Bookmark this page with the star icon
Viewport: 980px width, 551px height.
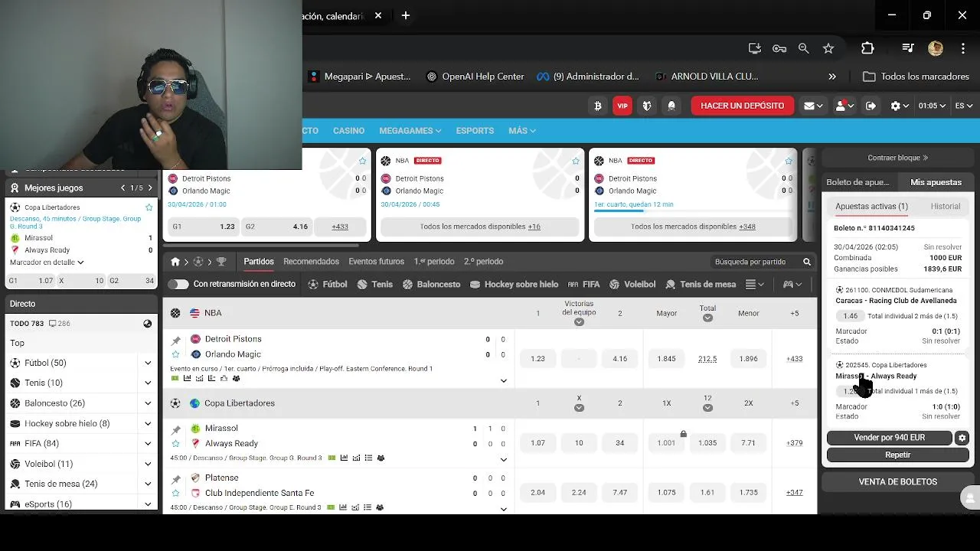pos(828,48)
